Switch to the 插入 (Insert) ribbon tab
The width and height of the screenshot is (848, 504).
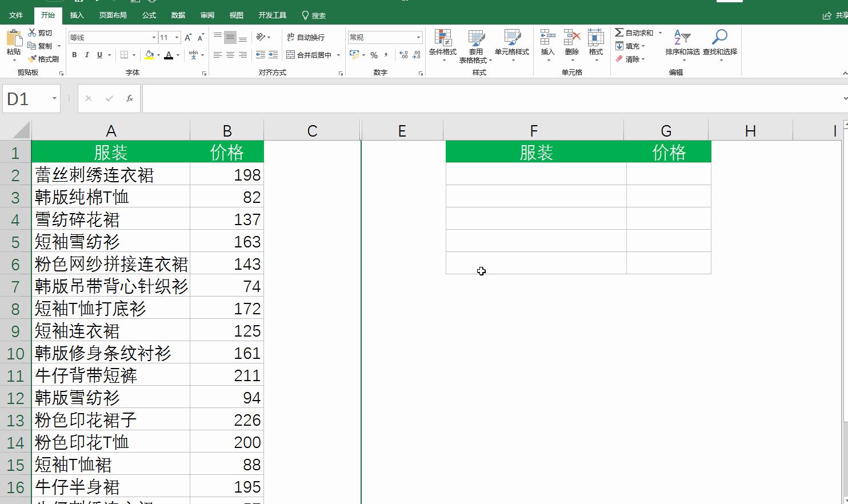[77, 15]
